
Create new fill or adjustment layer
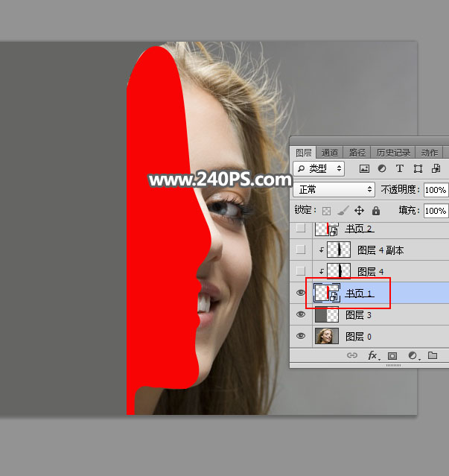point(413,355)
